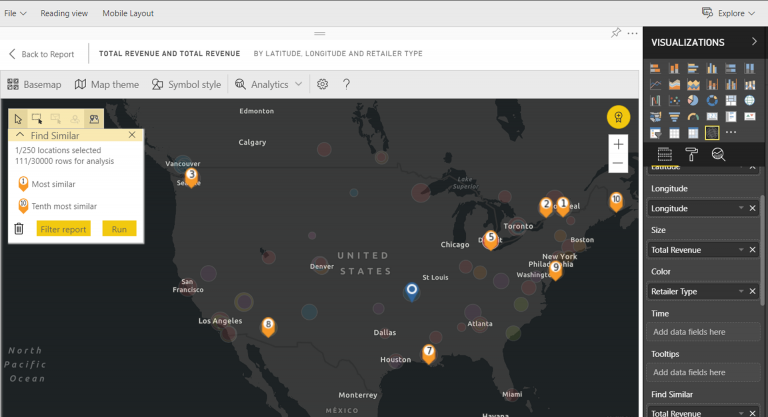Open more visuals ellipsis in gallery
Viewport: 768px width, 417px height.
731,132
